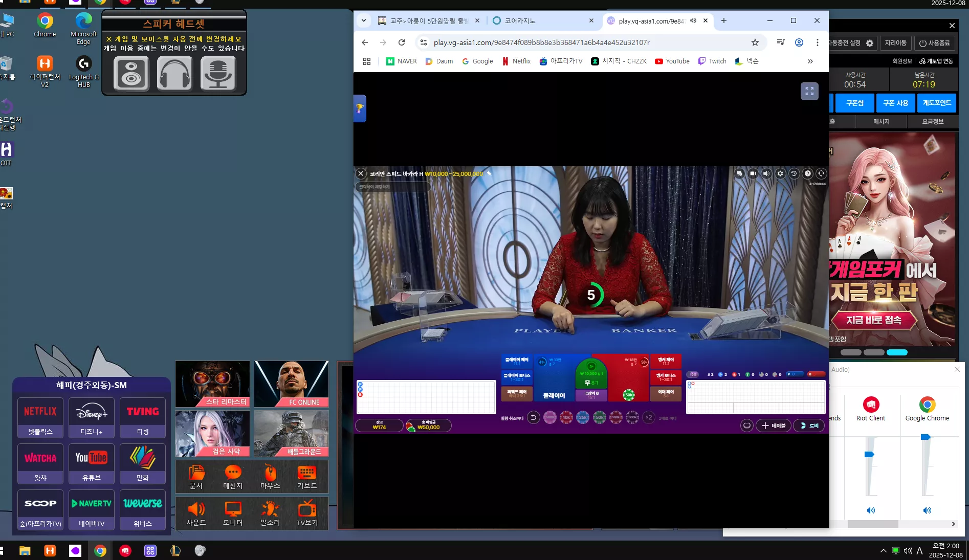Launch 배틀그라운드 game thumbnail
Image resolution: width=969 pixels, height=560 pixels.
291,433
